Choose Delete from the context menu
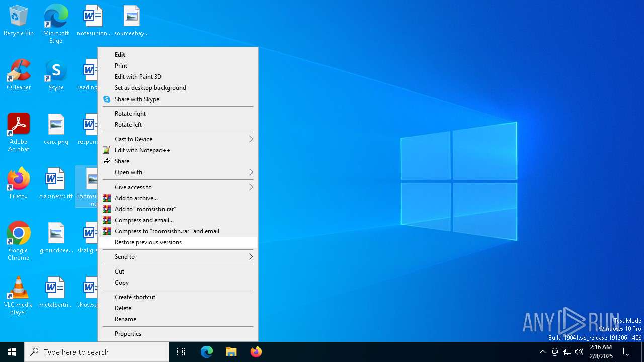Screen dimensions: 644x362 (x=178, y=308)
